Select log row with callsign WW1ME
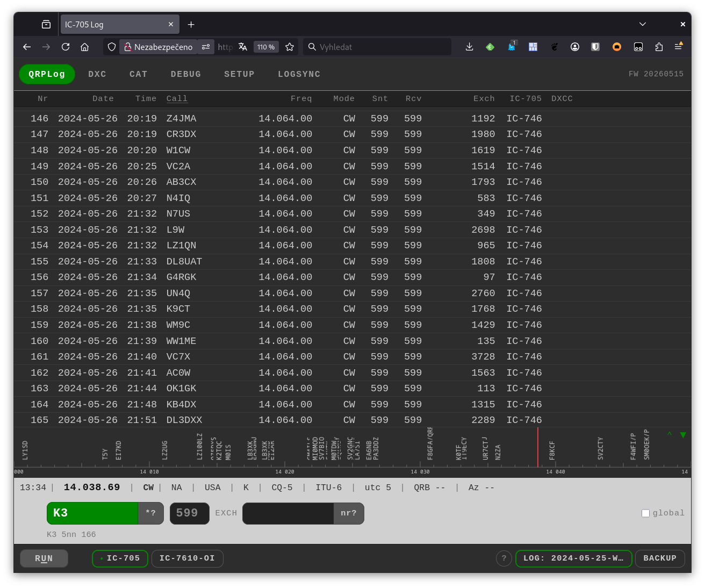This screenshot has height=588, width=705. click(352, 341)
